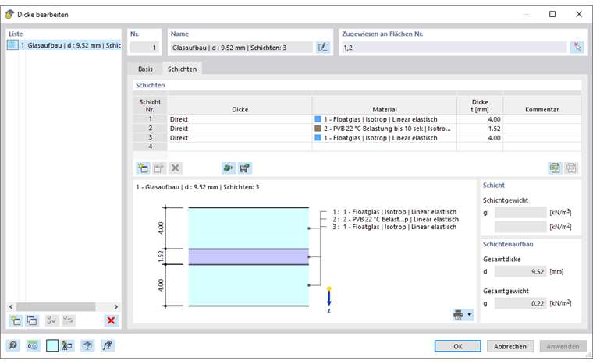The height and width of the screenshot is (364, 593).
Task: Click the Material column header
Action: [384, 105]
